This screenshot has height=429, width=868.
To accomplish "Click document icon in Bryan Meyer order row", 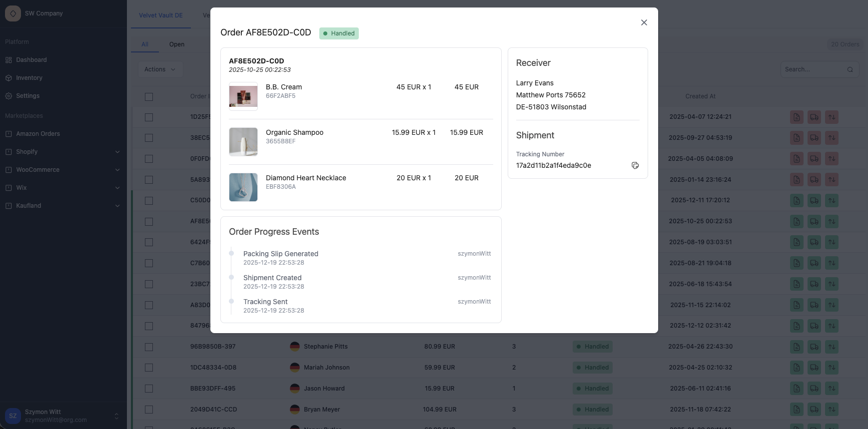I will point(797,410).
